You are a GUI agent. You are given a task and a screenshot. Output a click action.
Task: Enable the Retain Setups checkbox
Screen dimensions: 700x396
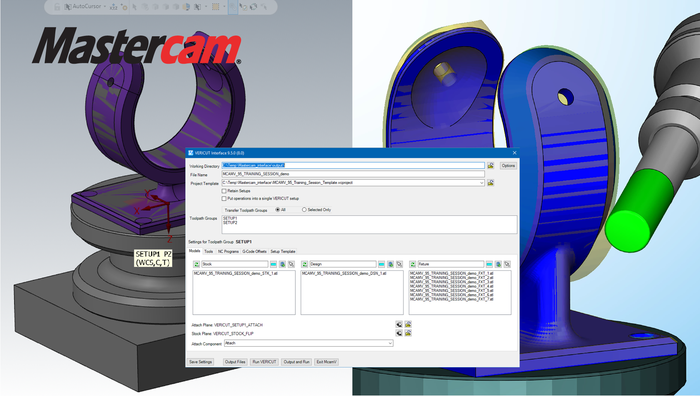tap(224, 191)
